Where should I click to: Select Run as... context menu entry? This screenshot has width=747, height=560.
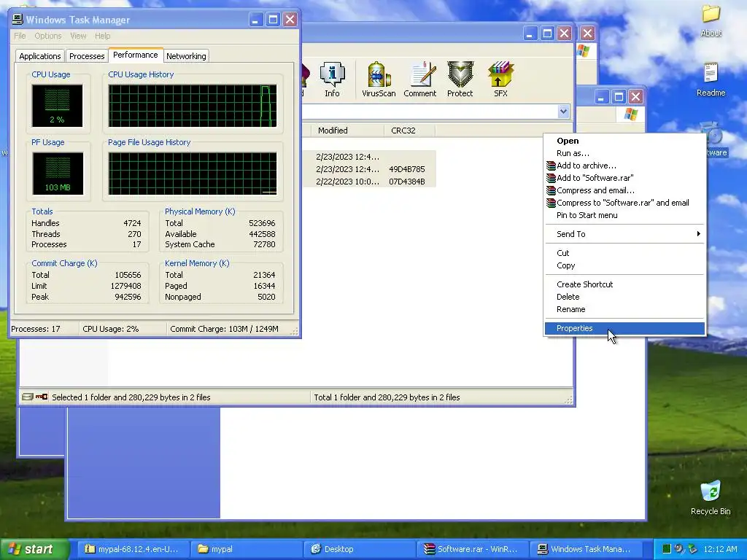[624, 153]
